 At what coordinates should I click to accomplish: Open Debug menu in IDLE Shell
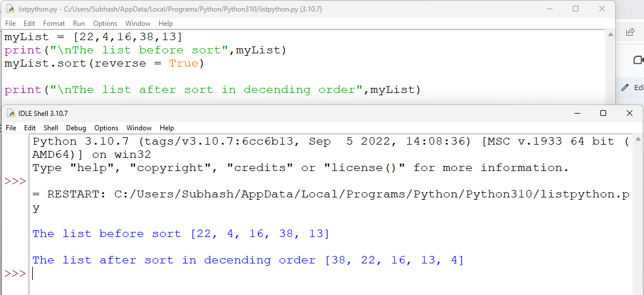[76, 127]
